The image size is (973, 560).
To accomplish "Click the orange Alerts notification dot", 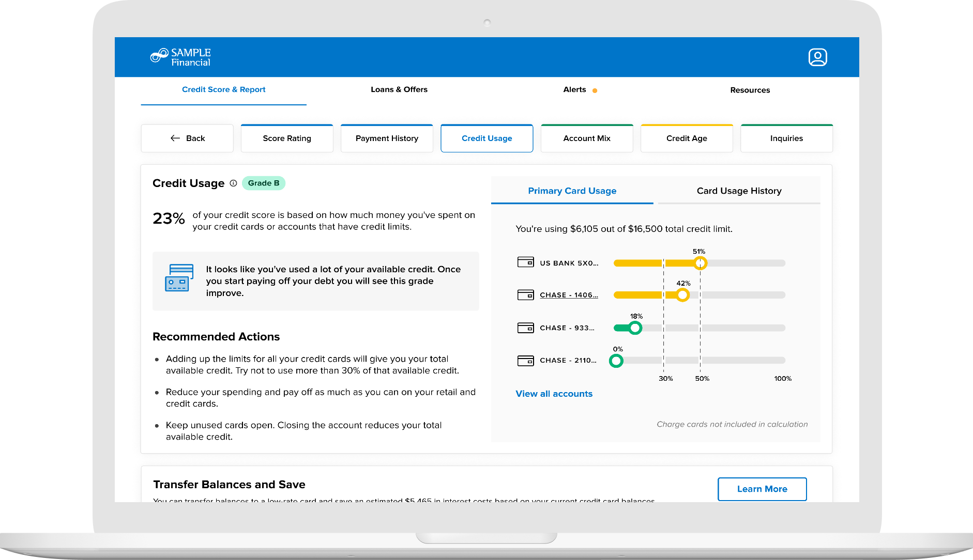I will [595, 90].
